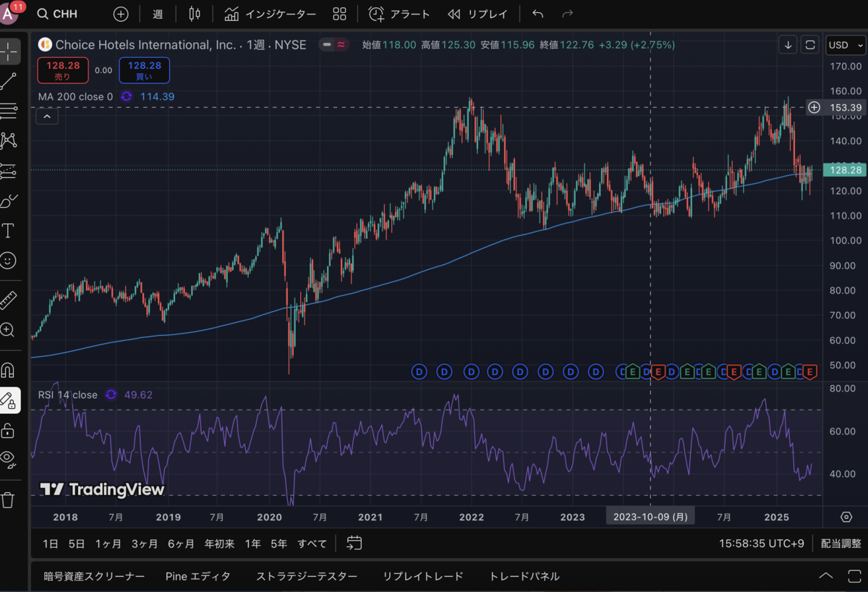Select the 6ヶ月 time range
The height and width of the screenshot is (592, 868).
point(181,544)
